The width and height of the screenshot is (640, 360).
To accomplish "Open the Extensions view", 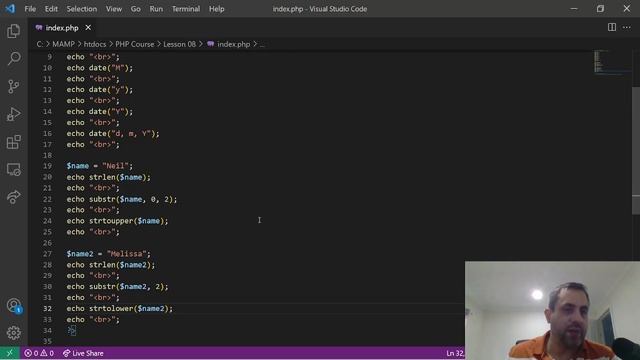I will coord(13,142).
